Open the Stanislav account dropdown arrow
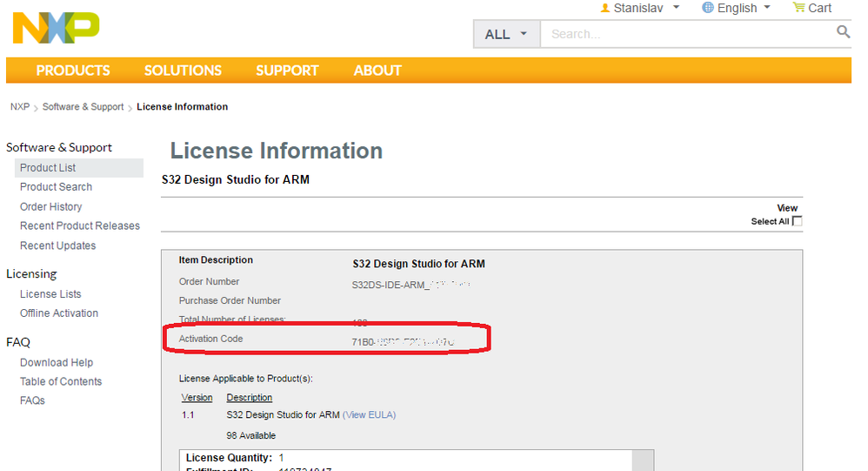Screen dimensions: 868x471 click(x=676, y=8)
